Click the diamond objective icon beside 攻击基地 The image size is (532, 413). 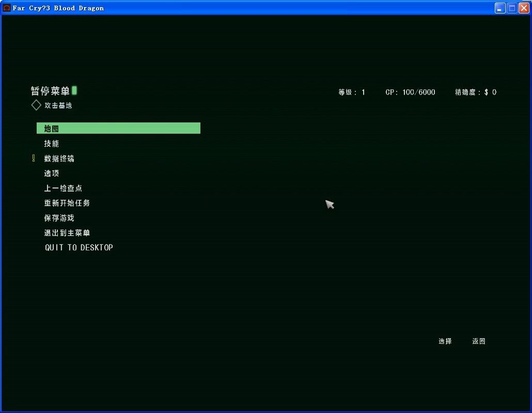(36, 105)
